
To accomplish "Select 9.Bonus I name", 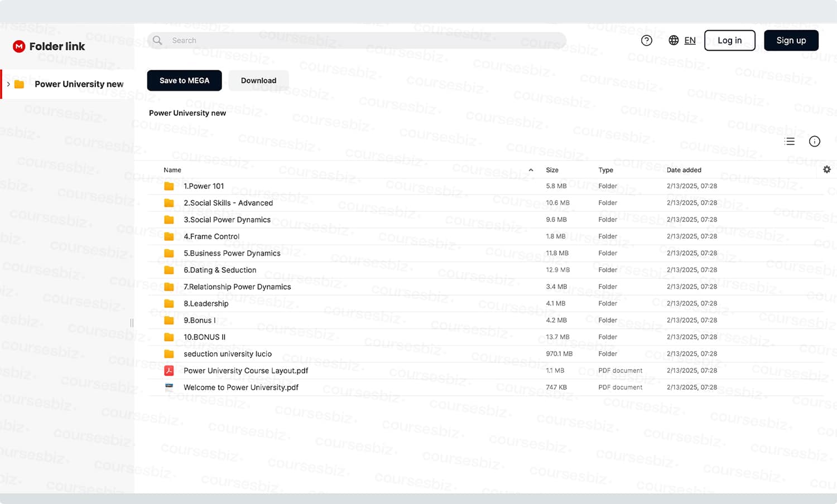I will point(199,320).
